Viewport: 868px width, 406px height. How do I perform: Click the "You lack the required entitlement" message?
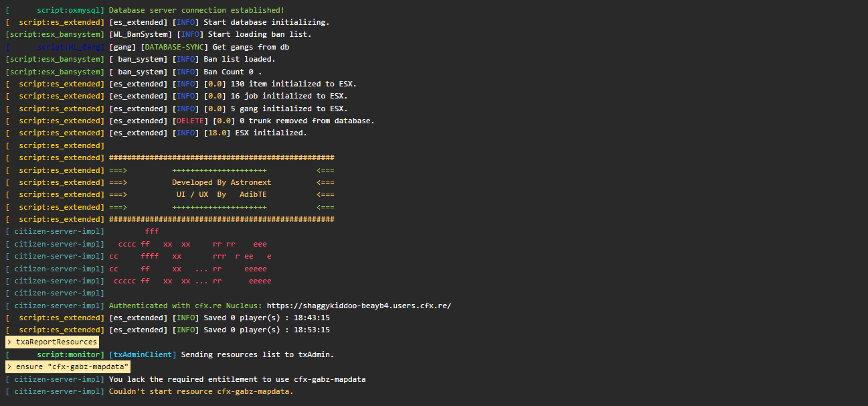point(237,379)
